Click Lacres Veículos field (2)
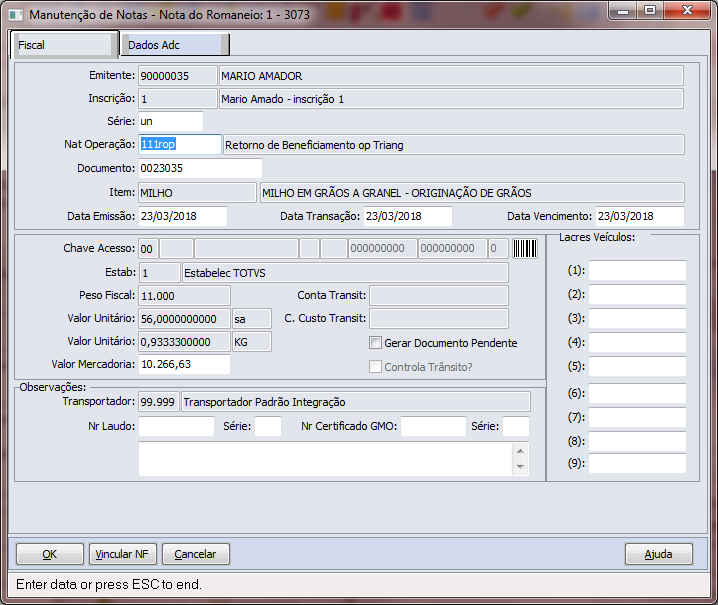 (637, 294)
